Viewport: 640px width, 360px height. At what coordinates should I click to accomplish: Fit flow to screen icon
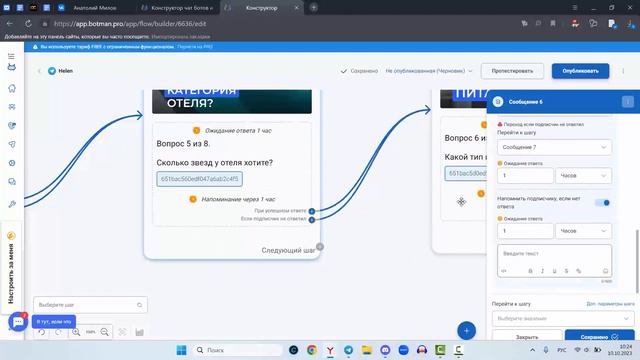[x=122, y=332]
